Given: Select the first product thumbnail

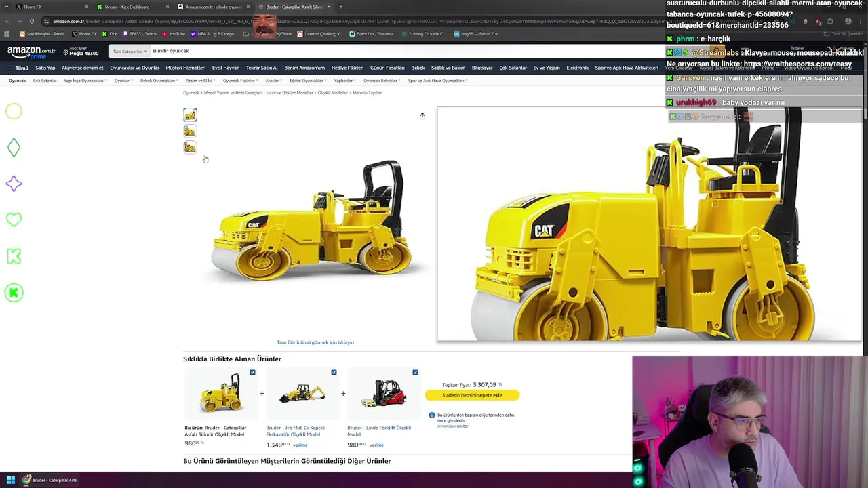Looking at the screenshot, I should coord(190,115).
